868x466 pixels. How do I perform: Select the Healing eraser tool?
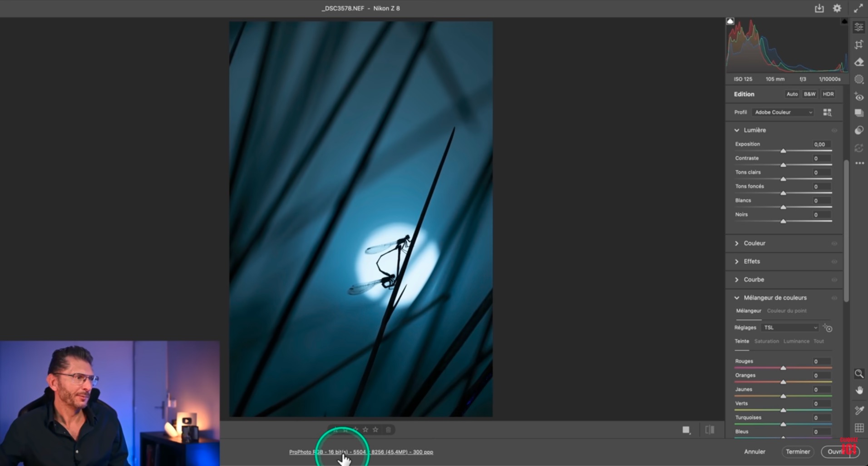coord(858,62)
